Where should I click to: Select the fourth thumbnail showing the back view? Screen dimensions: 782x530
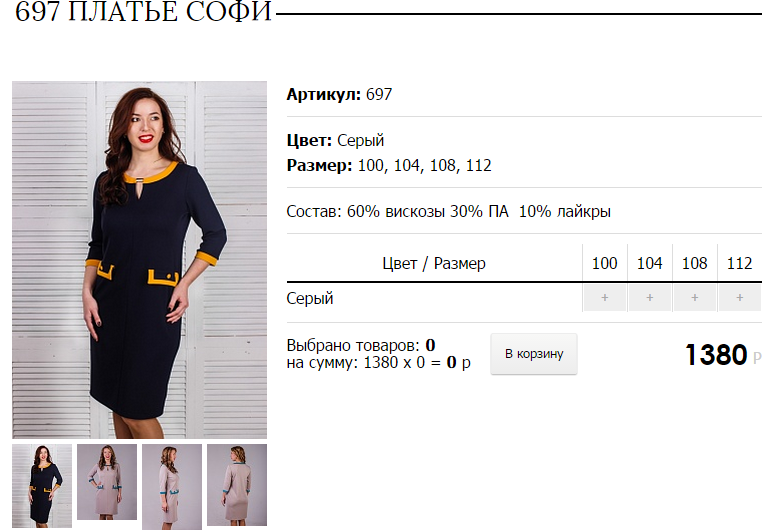[237, 485]
